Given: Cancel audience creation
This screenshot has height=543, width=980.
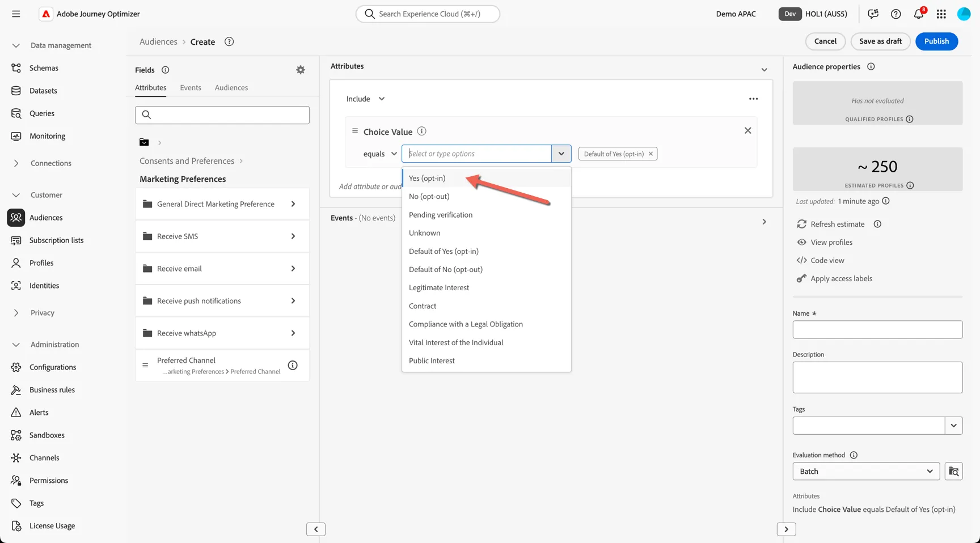Looking at the screenshot, I should click(x=825, y=41).
